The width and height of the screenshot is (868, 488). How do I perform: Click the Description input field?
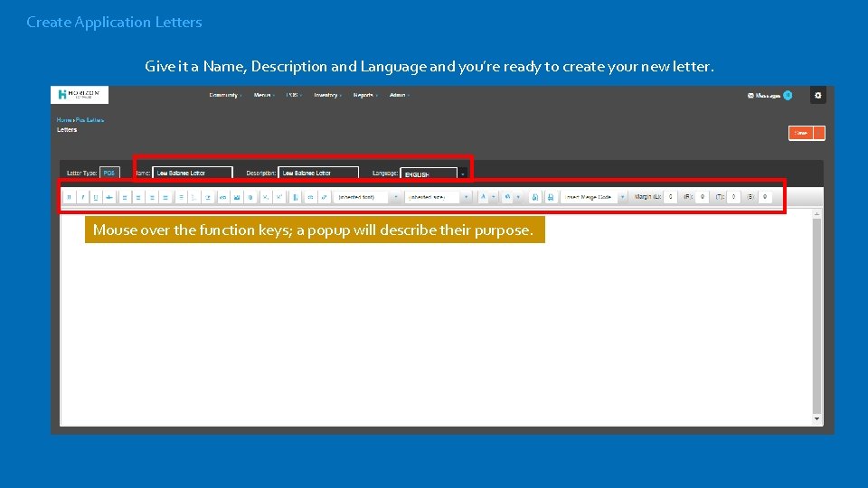[318, 174]
